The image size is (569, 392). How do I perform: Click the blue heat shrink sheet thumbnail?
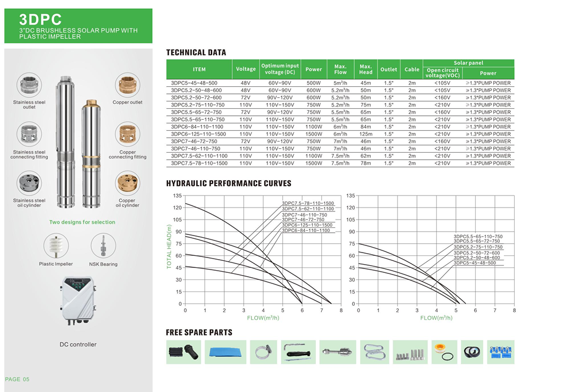225,352
